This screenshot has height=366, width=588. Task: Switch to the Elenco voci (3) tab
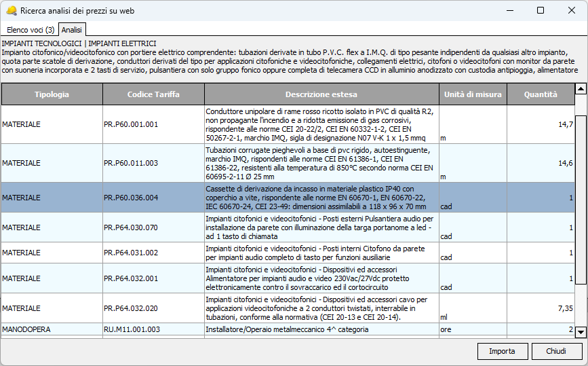pos(31,30)
